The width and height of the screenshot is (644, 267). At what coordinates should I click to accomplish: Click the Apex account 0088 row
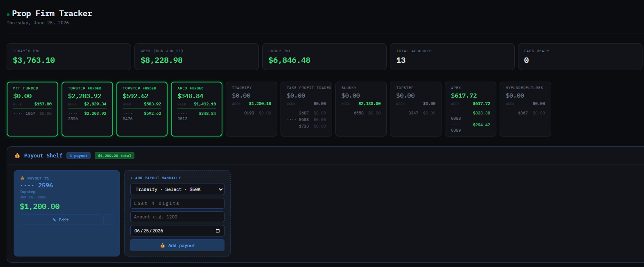[470, 116]
